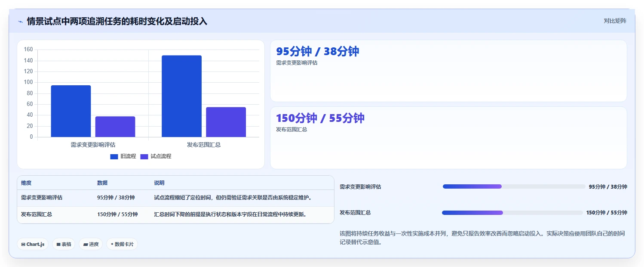Click the 发布范围汇总 progress row label
The width and height of the screenshot is (644, 267).
tap(355, 213)
